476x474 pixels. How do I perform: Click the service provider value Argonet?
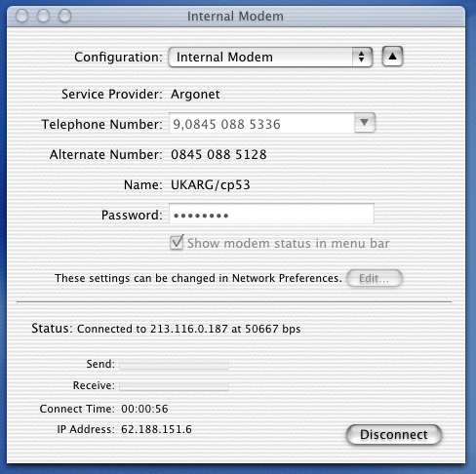click(195, 95)
